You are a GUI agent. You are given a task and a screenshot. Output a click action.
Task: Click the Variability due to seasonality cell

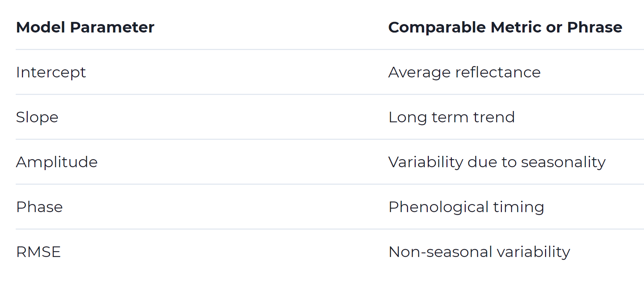pyautogui.click(x=497, y=162)
